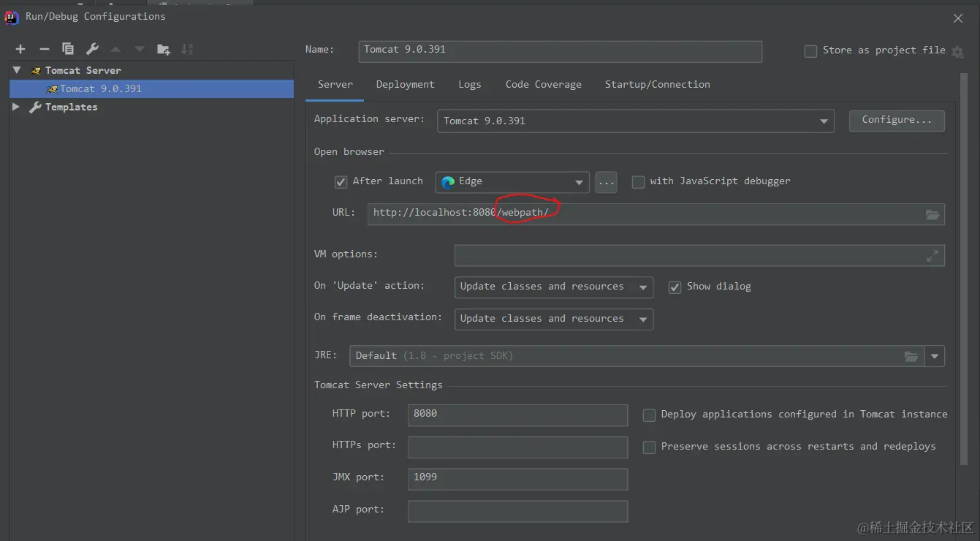
Task: Open browser selection dropdown showing Edge
Action: point(512,182)
